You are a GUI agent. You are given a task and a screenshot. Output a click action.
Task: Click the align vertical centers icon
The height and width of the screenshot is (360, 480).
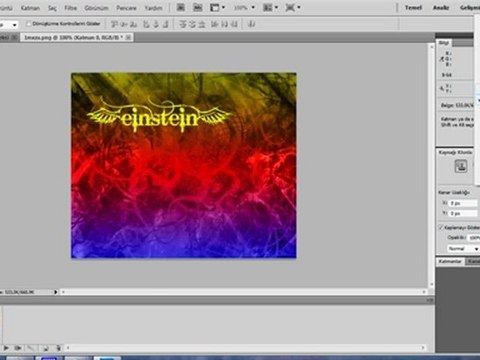pos(124,24)
